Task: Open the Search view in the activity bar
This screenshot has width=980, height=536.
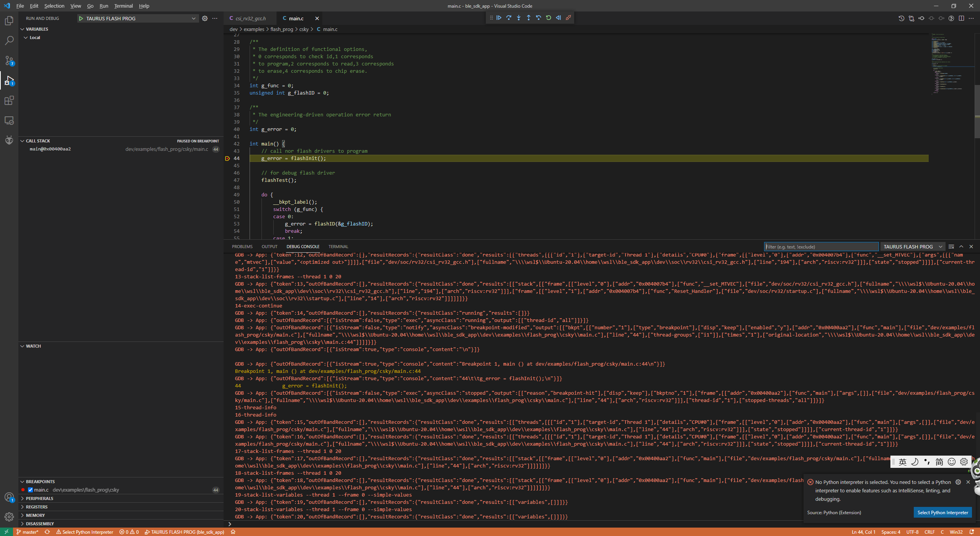Action: tap(9, 40)
